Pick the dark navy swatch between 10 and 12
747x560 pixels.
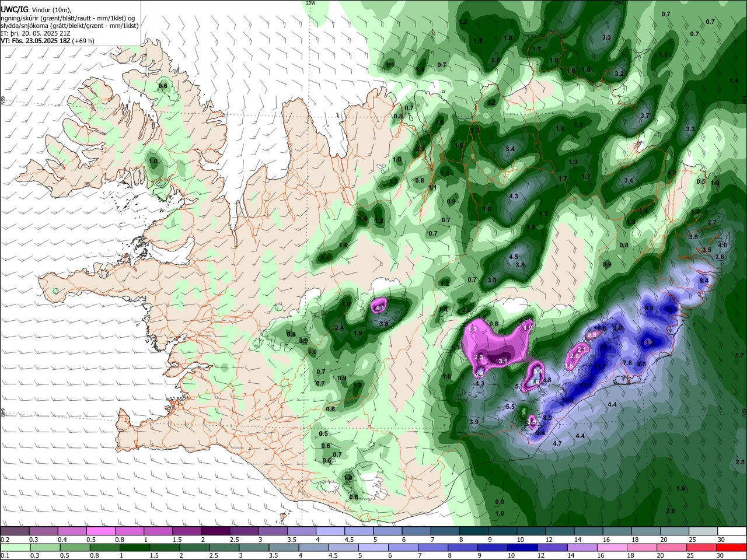pos(523,547)
